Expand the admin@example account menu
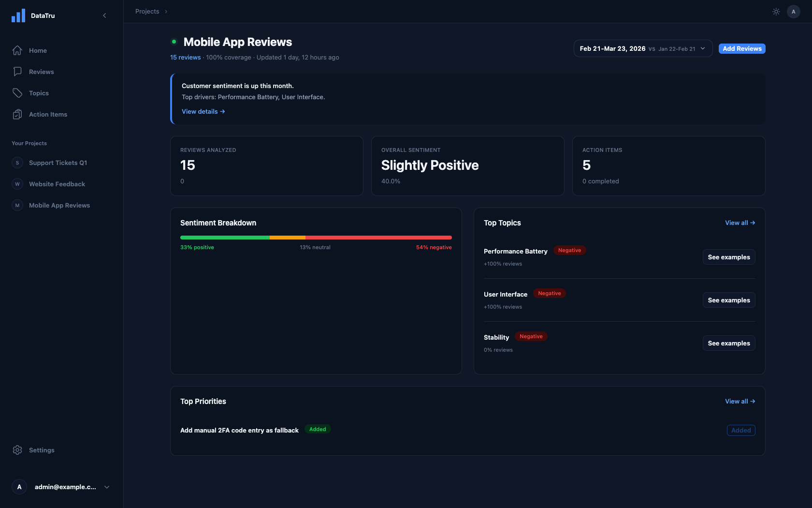 click(106, 487)
